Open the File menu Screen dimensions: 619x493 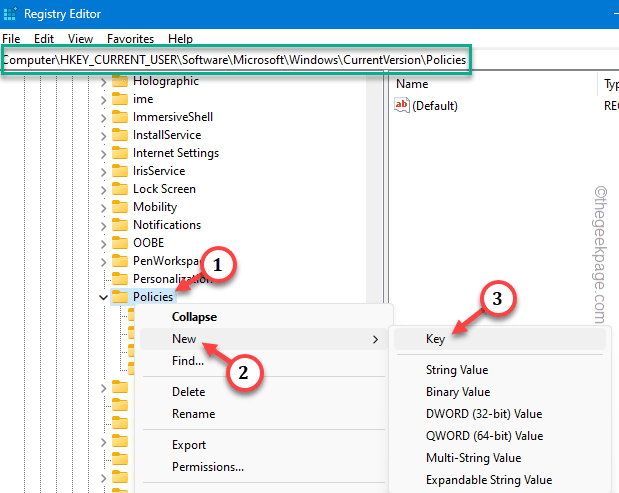11,39
